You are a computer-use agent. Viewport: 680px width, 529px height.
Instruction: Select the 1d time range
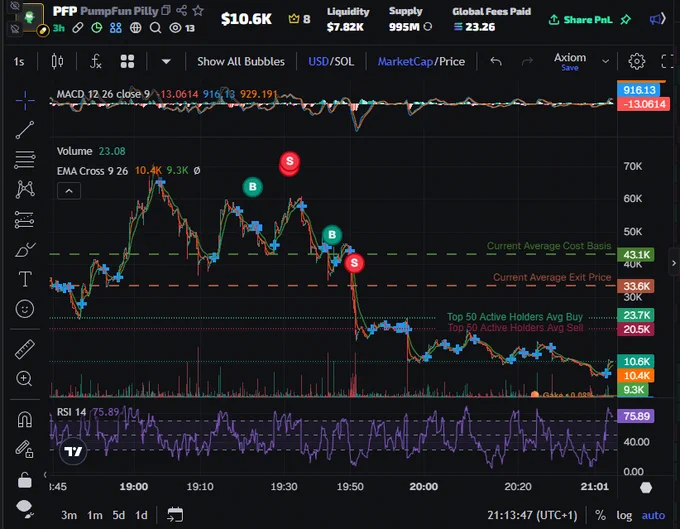click(141, 515)
